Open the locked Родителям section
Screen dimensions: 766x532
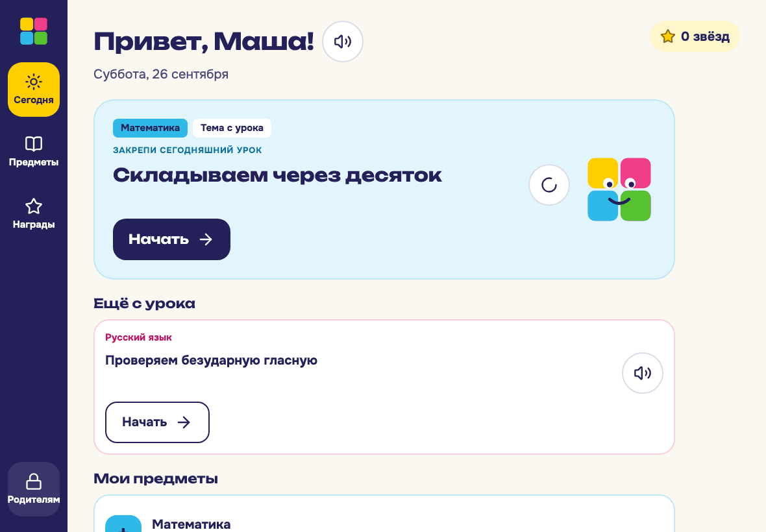34,489
